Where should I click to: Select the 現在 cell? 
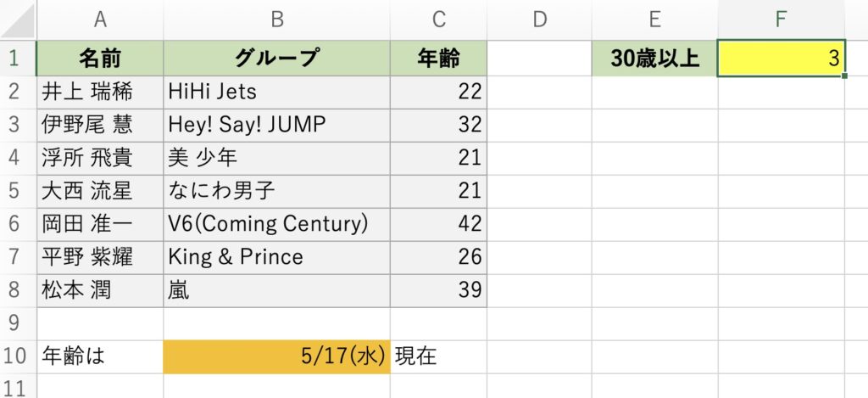click(x=438, y=356)
